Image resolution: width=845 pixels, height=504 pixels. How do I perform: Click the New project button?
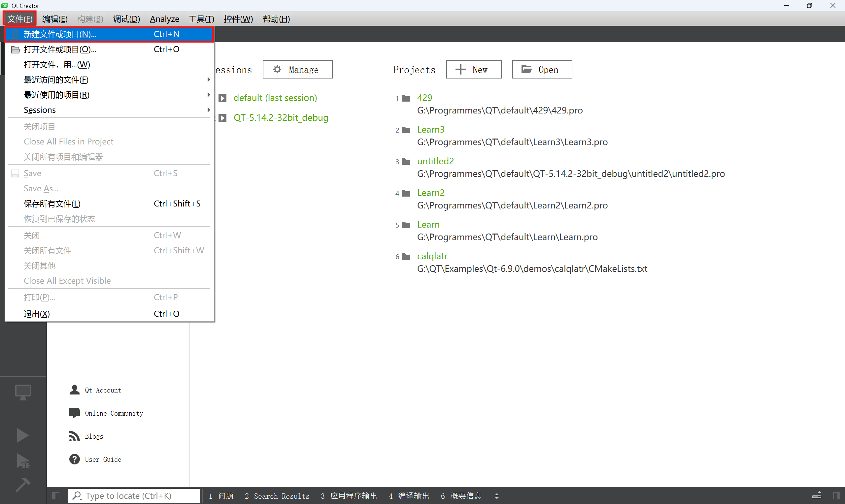coord(474,69)
